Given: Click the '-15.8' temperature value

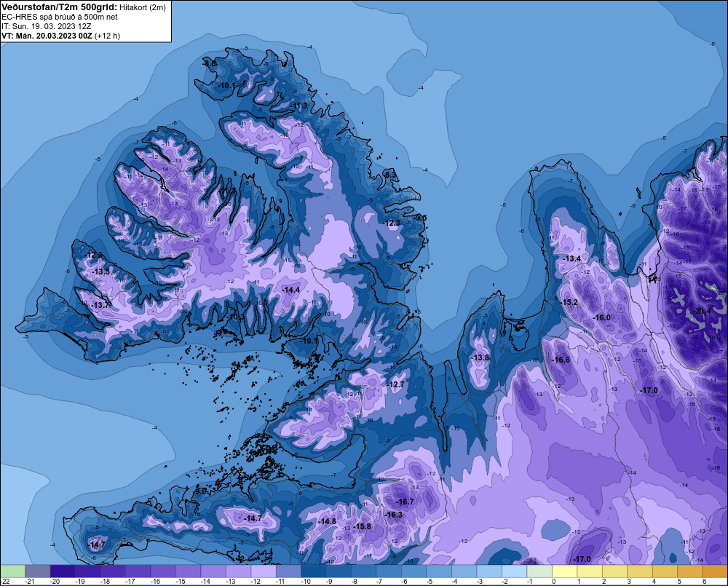Looking at the screenshot, I should pos(363,526).
